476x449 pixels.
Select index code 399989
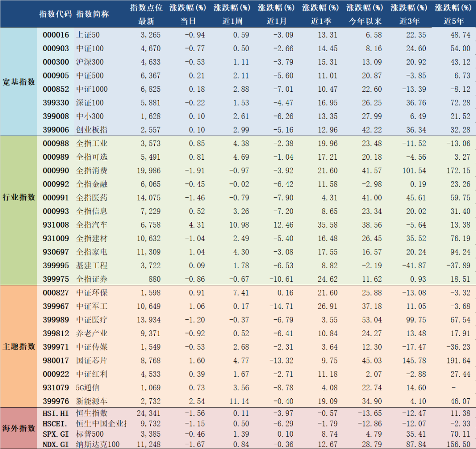(x=56, y=320)
